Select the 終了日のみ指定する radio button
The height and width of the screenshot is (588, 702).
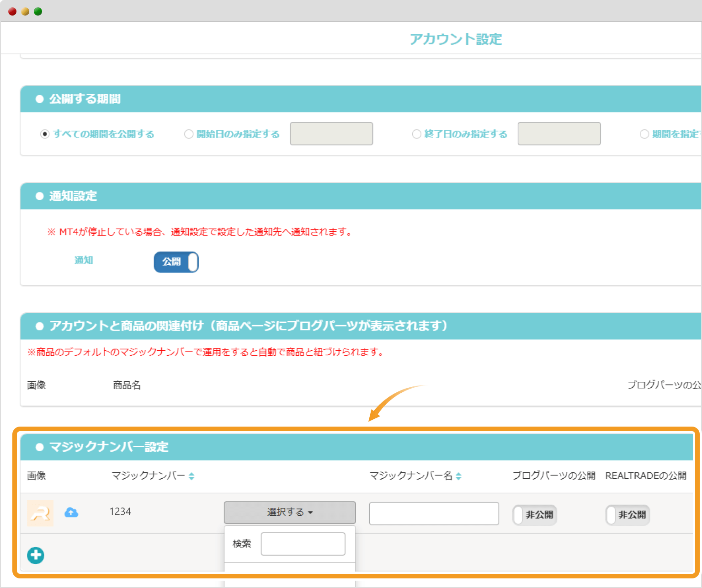click(x=416, y=134)
